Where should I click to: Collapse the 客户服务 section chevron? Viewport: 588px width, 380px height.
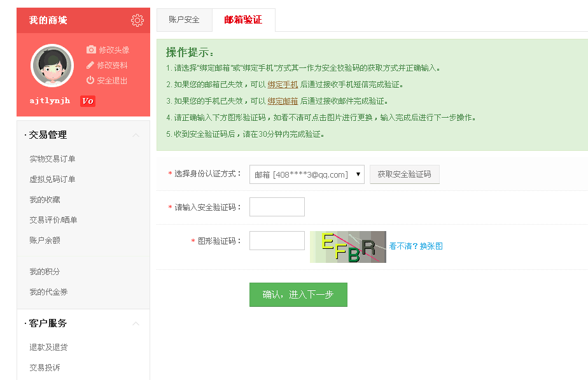pyautogui.click(x=136, y=323)
